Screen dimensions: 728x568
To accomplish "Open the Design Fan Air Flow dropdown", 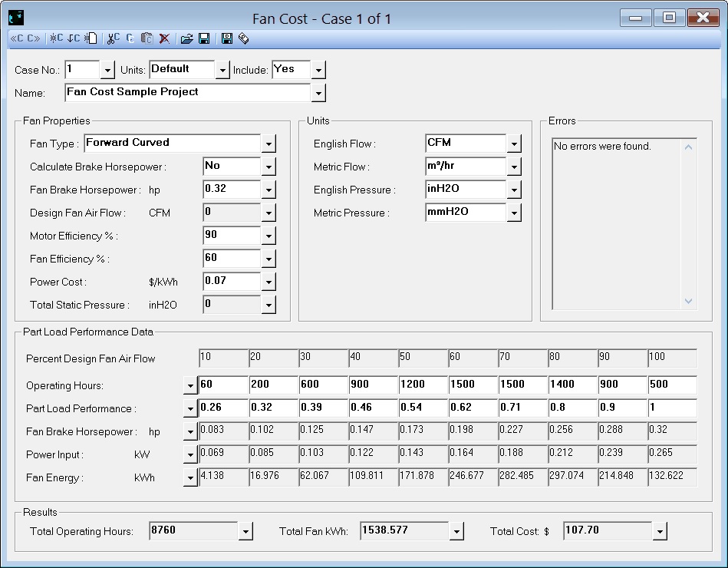I will (268, 213).
